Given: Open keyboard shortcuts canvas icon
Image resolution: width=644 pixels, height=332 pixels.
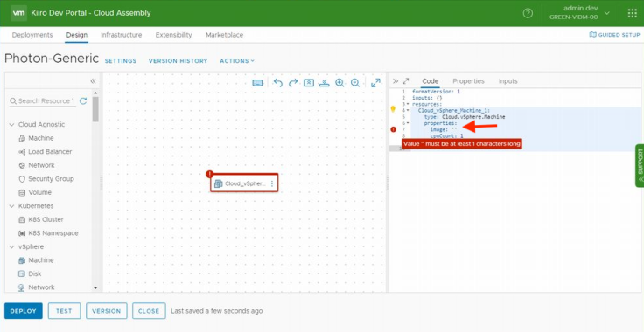Looking at the screenshot, I should click(x=257, y=83).
